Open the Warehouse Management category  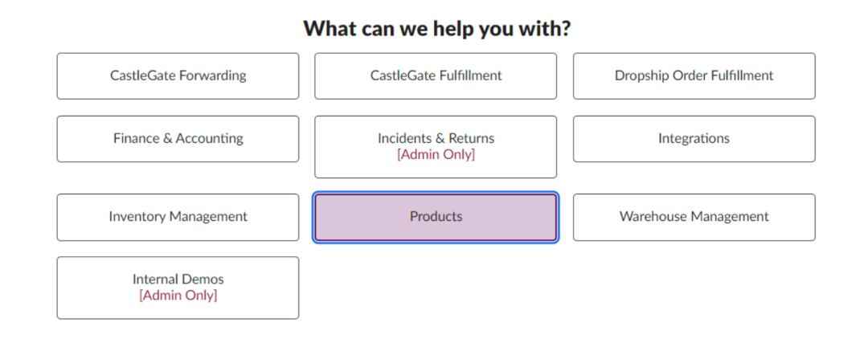pyautogui.click(x=694, y=217)
